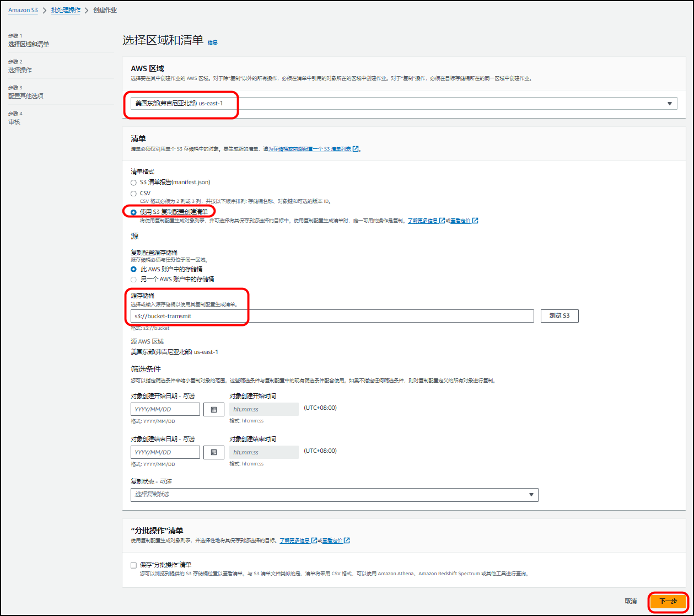The height and width of the screenshot is (616, 694).
Task: Open 了解更多信息 link under manifest format
Action: coord(423,221)
